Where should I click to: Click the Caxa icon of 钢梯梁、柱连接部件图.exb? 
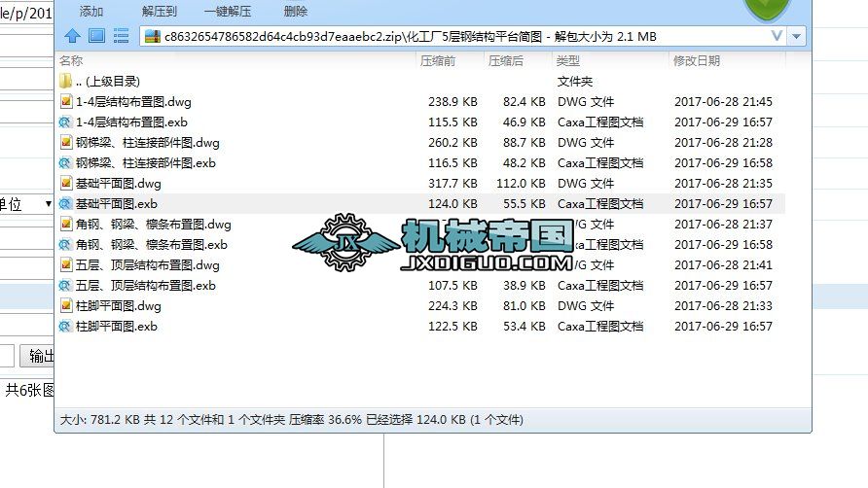(65, 163)
